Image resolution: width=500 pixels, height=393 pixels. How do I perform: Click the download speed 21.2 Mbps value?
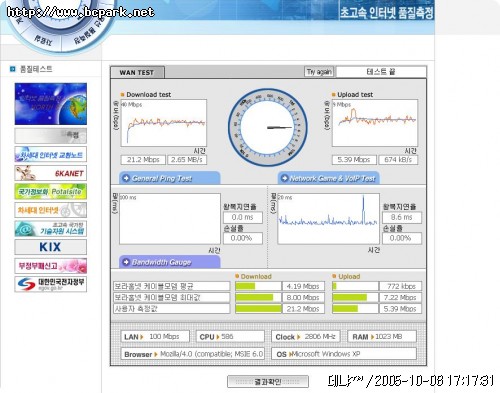(x=143, y=160)
